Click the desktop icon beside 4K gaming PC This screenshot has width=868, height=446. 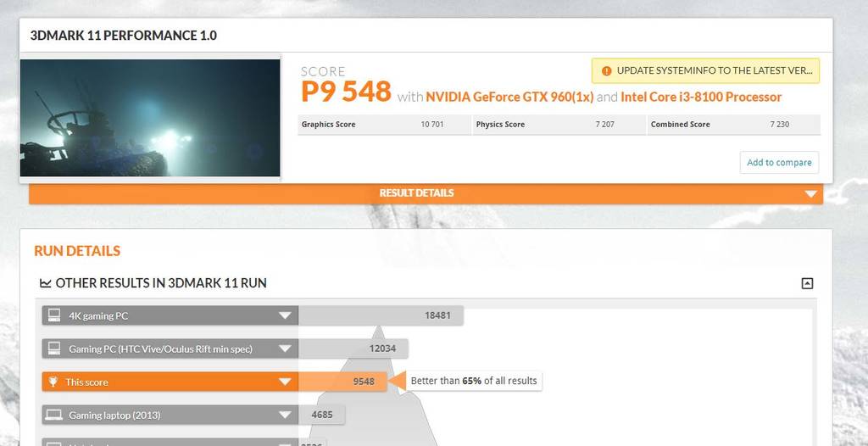(53, 315)
